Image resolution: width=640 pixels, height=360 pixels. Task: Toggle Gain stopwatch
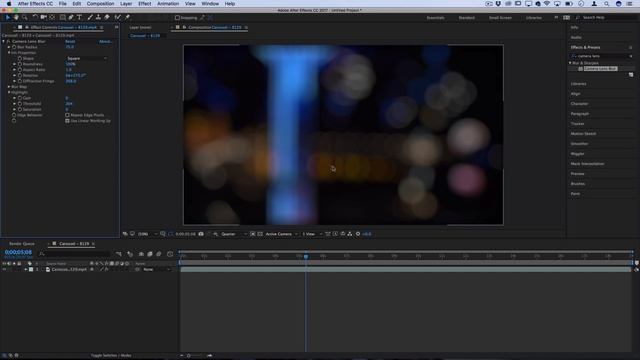(x=20, y=98)
